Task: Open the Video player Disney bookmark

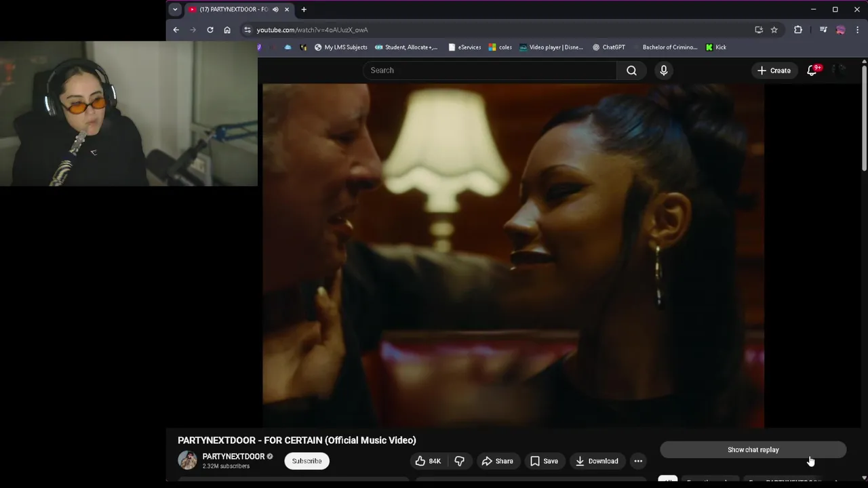Action: [x=551, y=47]
